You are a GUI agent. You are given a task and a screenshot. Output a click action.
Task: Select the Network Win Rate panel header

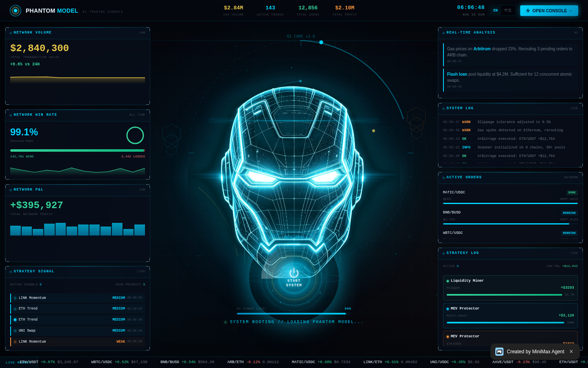click(x=78, y=115)
